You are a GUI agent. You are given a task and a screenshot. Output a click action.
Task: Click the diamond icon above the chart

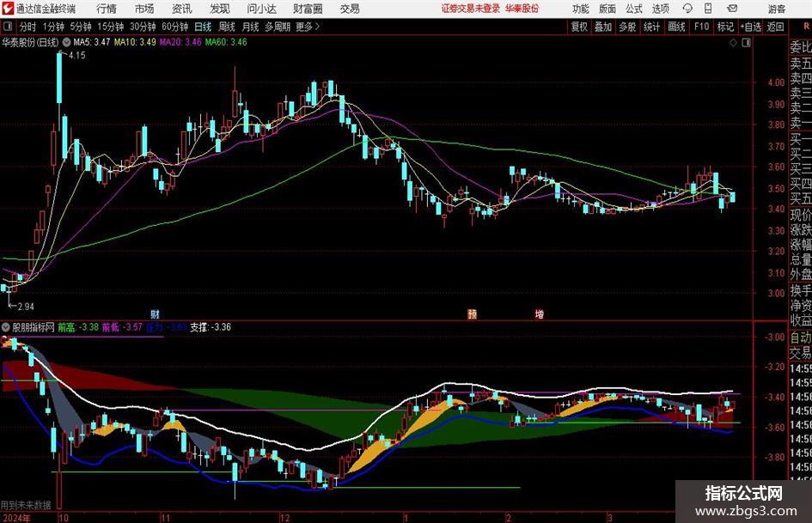733,43
